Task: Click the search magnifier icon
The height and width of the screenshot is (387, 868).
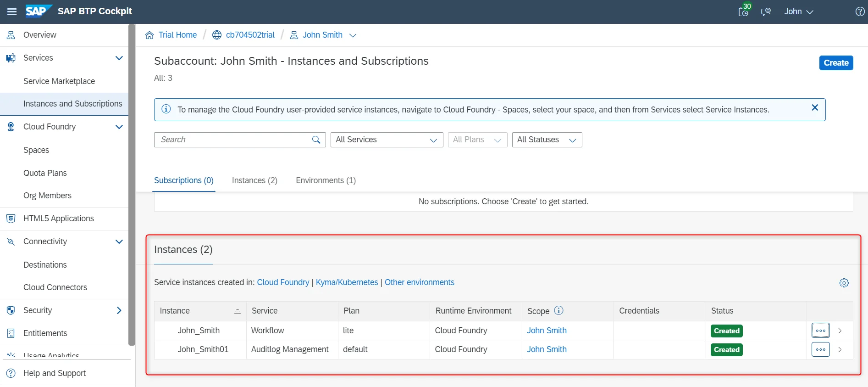Action: click(x=316, y=140)
